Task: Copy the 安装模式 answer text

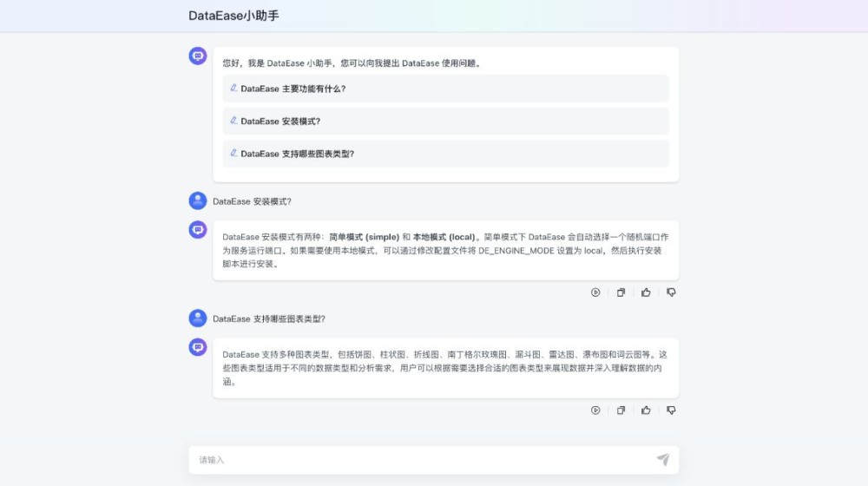Action: [x=621, y=292]
